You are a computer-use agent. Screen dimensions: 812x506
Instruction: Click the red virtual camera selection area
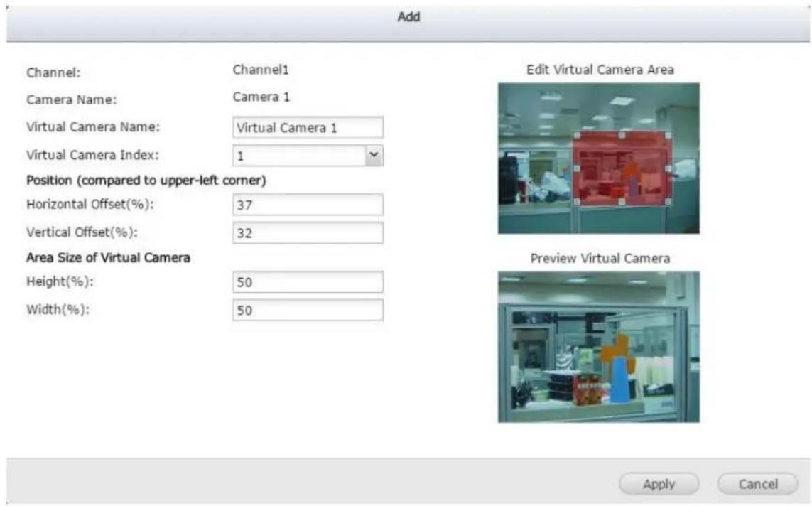click(622, 168)
